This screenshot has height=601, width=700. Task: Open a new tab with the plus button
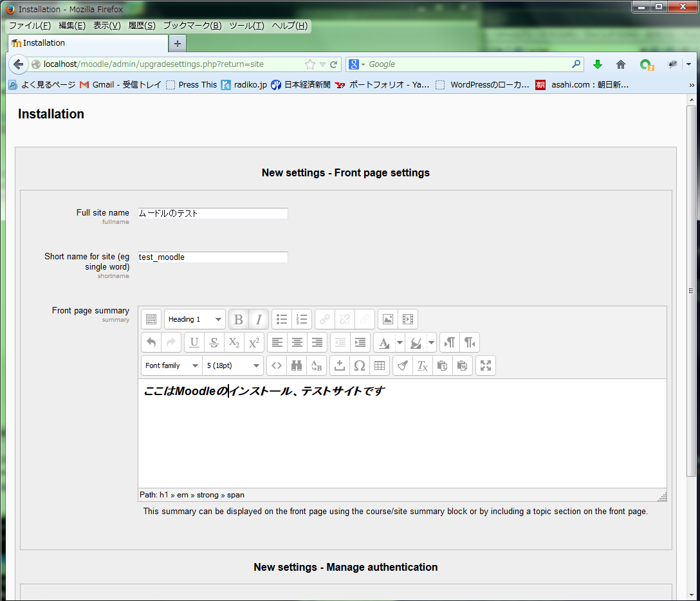click(x=177, y=44)
